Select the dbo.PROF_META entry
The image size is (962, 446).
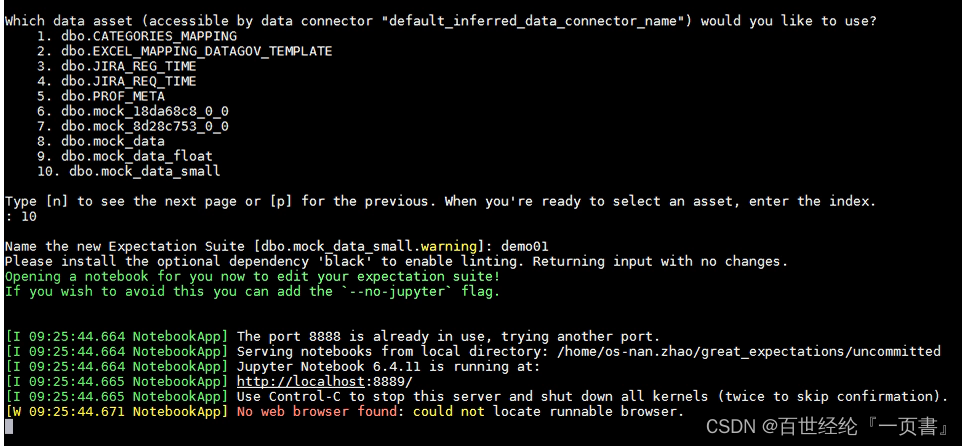click(x=113, y=96)
